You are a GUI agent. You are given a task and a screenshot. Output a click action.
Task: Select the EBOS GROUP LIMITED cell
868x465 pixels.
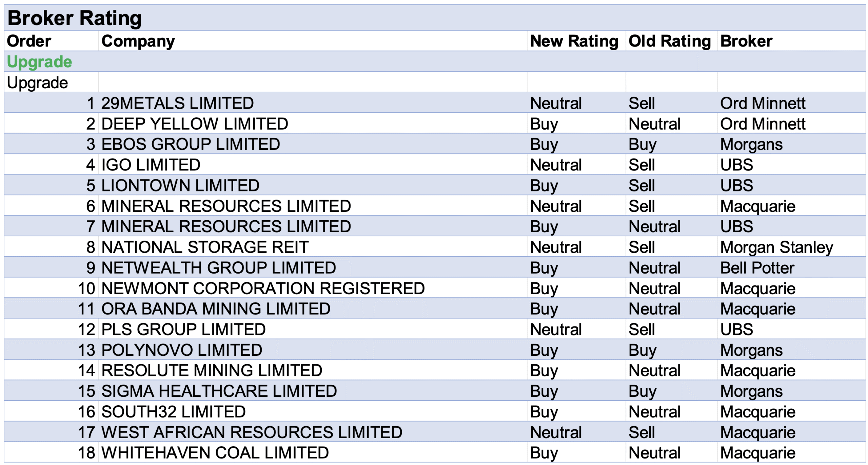[x=191, y=144]
